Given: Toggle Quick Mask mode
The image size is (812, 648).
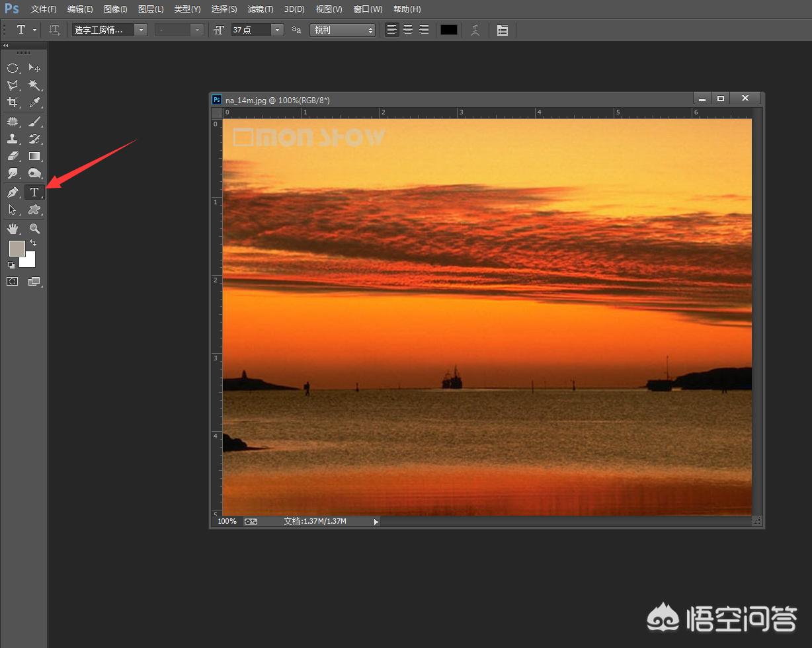Looking at the screenshot, I should pos(13,282).
